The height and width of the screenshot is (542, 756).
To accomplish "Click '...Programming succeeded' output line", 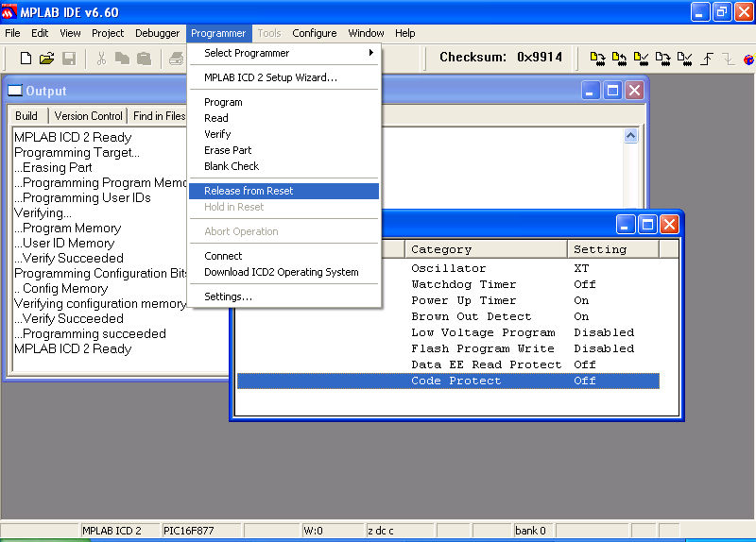I will point(90,334).
